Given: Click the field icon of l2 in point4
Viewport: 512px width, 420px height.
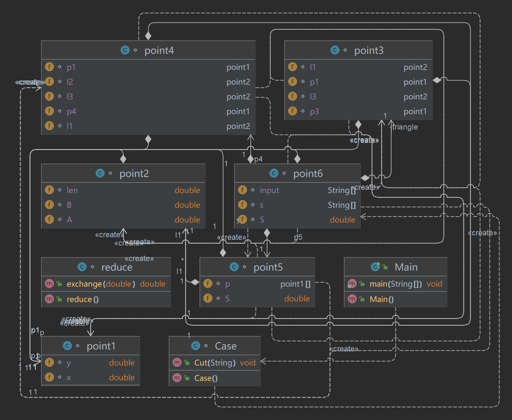Looking at the screenshot, I should point(49,81).
